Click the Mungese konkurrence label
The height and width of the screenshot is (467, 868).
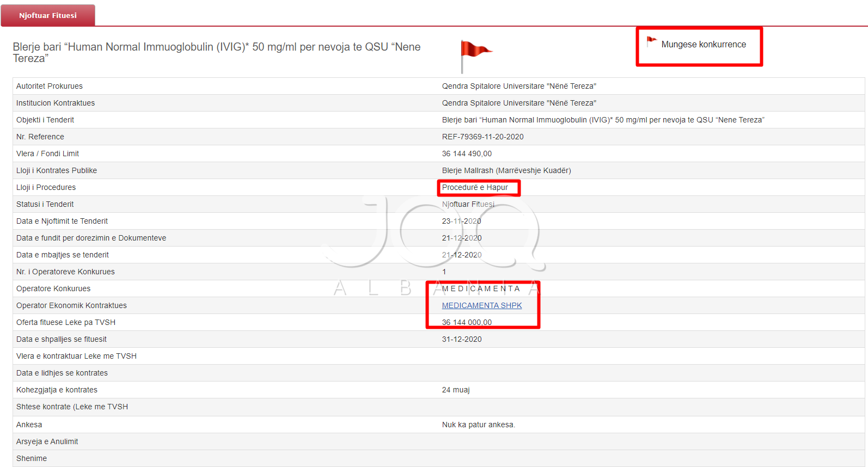(703, 45)
